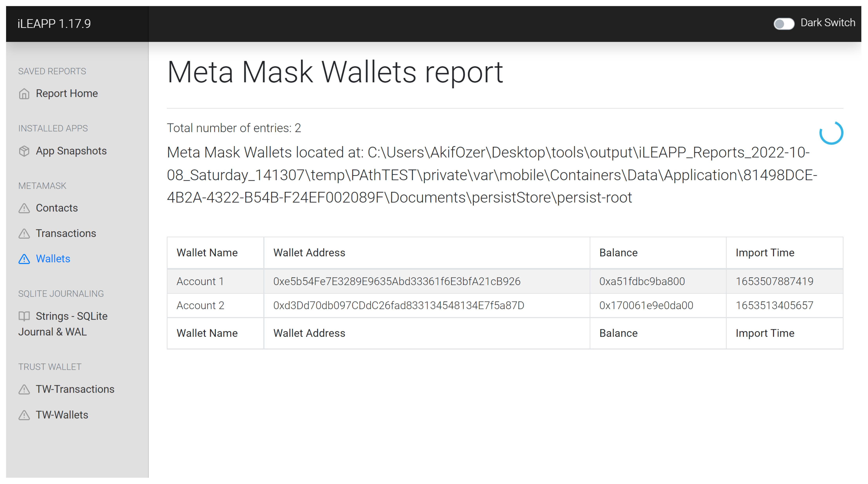Click the blue triangle icon beside Wallets
This screenshot has width=868, height=484.
[x=24, y=259]
